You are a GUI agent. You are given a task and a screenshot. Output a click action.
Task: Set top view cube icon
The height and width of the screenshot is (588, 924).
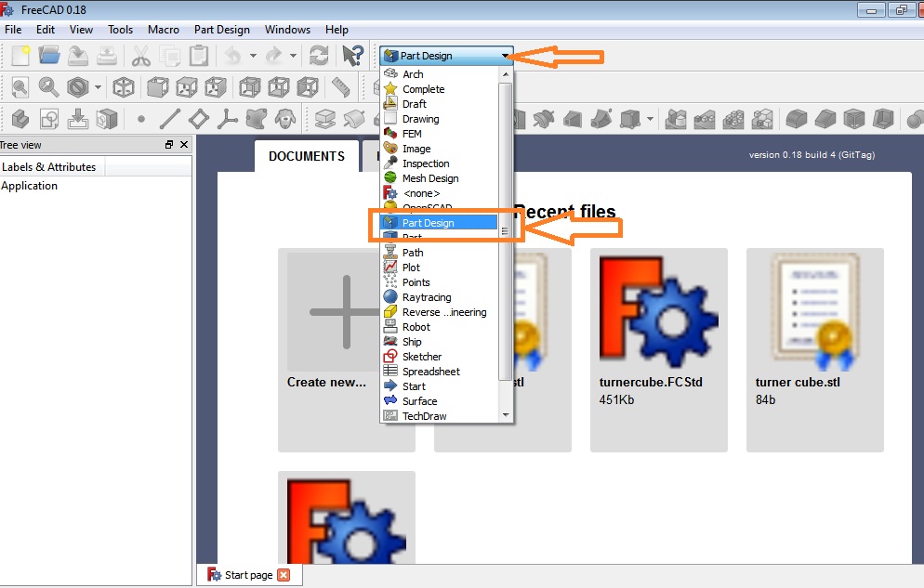point(186,87)
